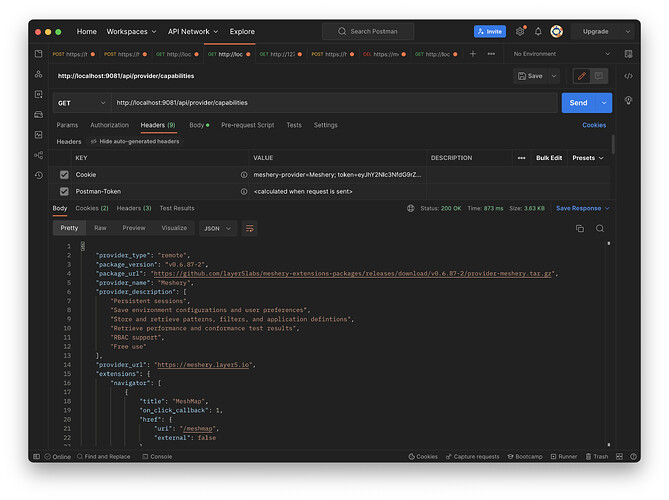Show info for the Postman-Token header
Screen dimensions: 669x500
pyautogui.click(x=244, y=192)
